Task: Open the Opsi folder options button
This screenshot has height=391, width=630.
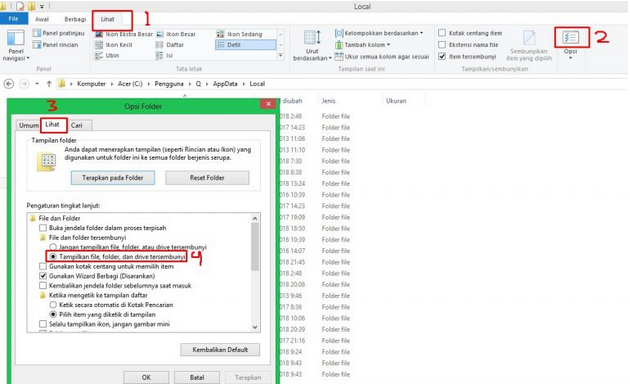Action: click(571, 38)
